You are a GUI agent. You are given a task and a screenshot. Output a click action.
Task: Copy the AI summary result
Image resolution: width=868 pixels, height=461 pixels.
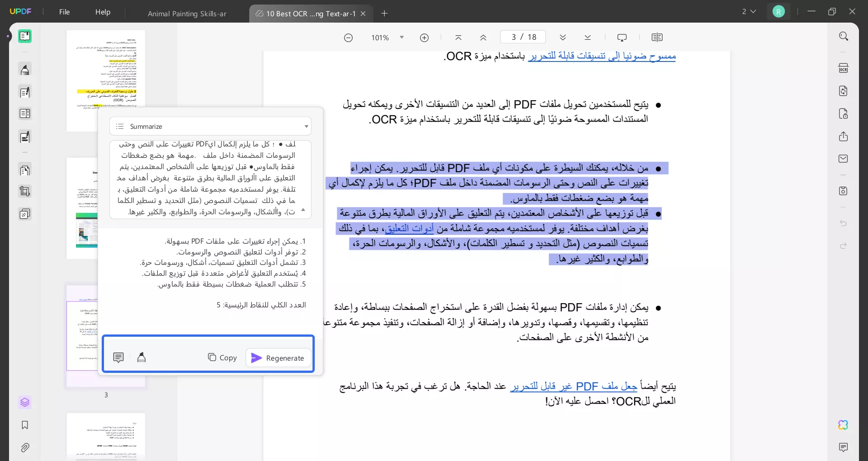pyautogui.click(x=222, y=358)
